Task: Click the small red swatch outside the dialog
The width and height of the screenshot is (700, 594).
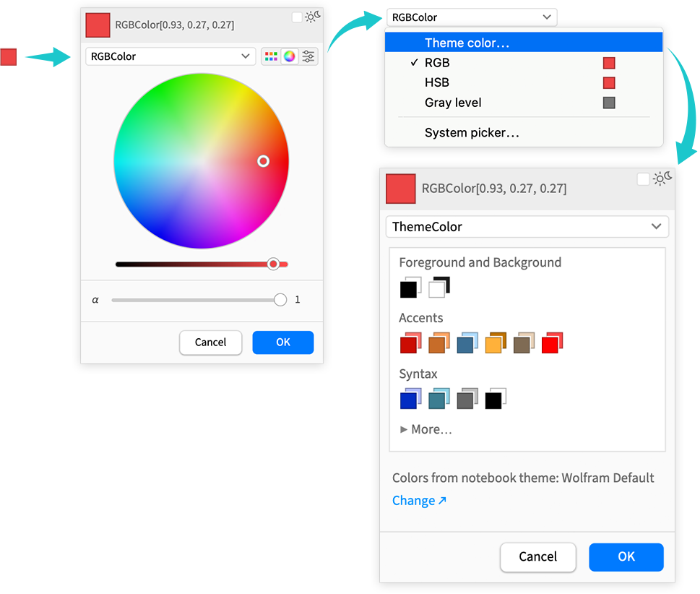Action: [x=9, y=56]
